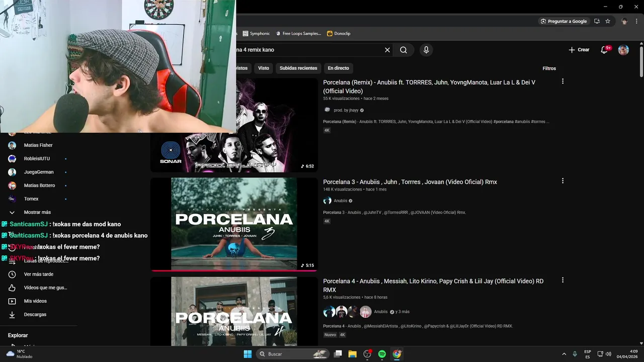Viewport: 644px width, 362px height.
Task: Click Chrome icon on taskbar
Action: (397, 354)
